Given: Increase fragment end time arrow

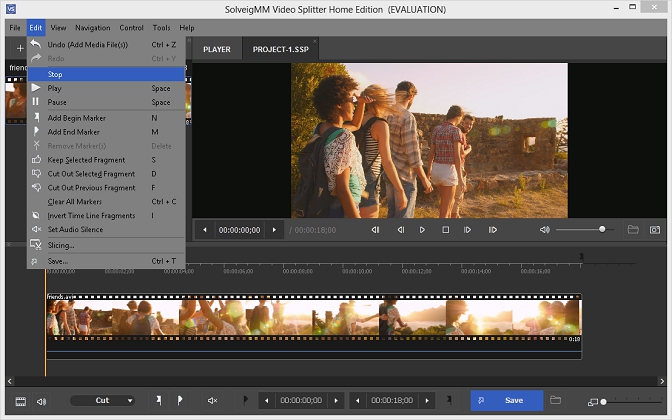Looking at the screenshot, I should (427, 401).
